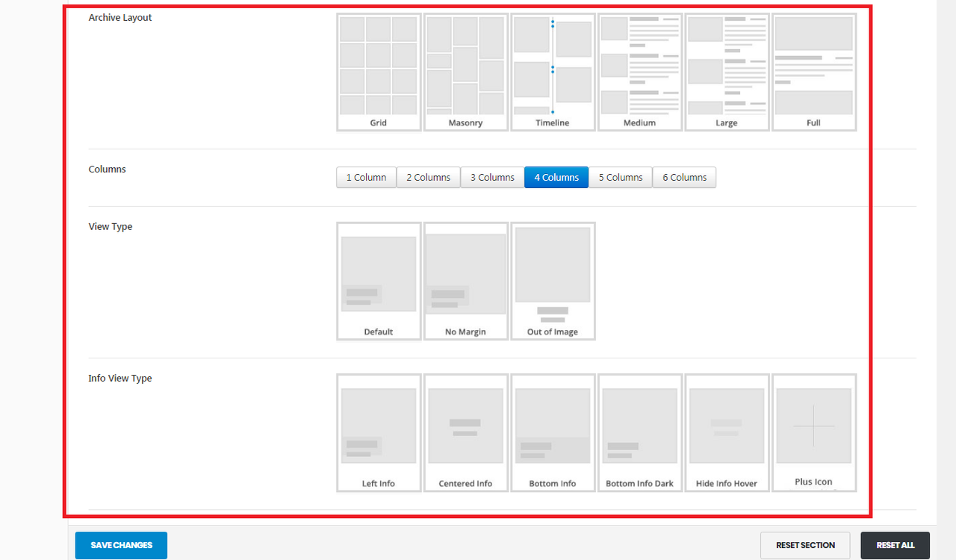
Task: Select the Medium archive layout
Action: point(639,72)
